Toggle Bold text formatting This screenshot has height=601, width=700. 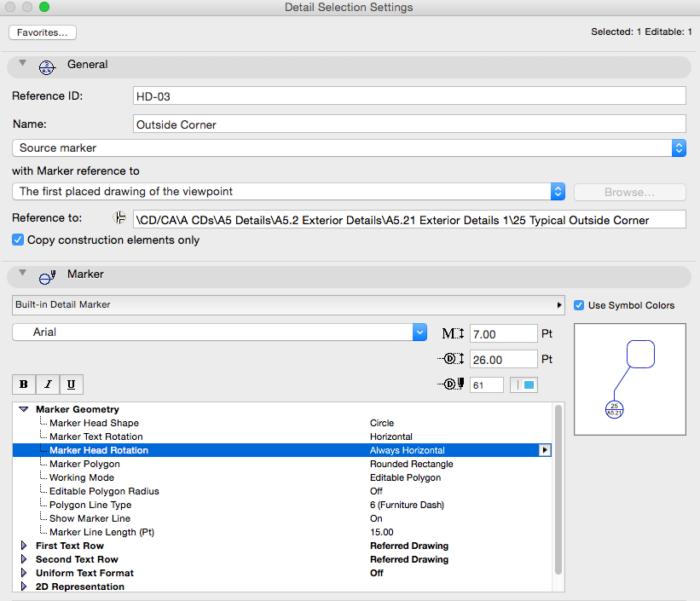click(x=24, y=384)
